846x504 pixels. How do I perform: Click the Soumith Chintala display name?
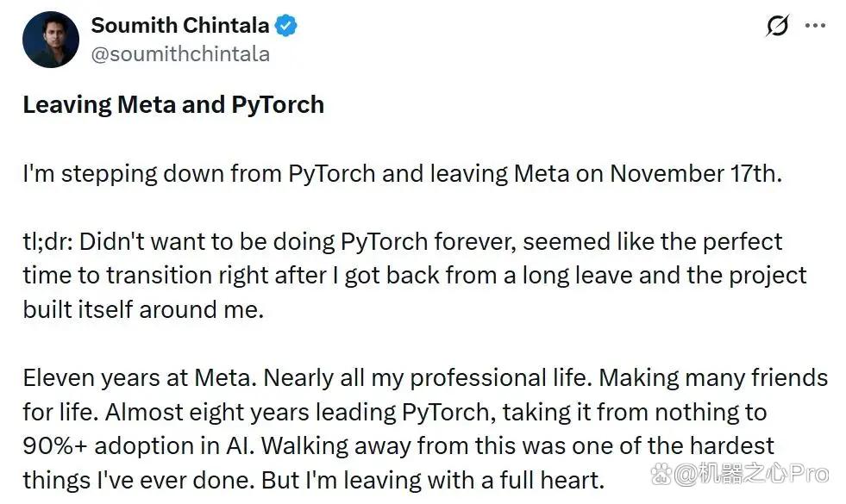[180, 25]
